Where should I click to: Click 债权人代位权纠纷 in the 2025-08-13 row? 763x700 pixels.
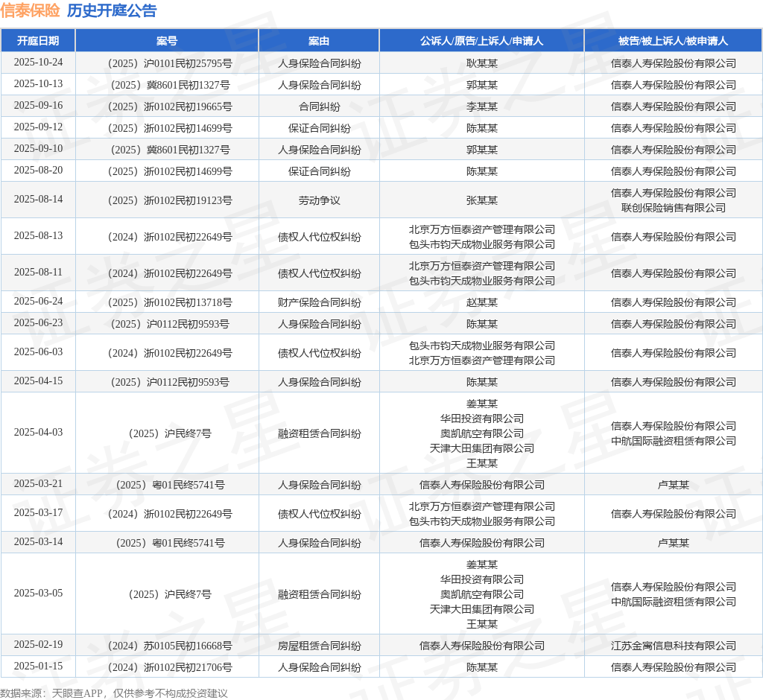click(x=319, y=237)
